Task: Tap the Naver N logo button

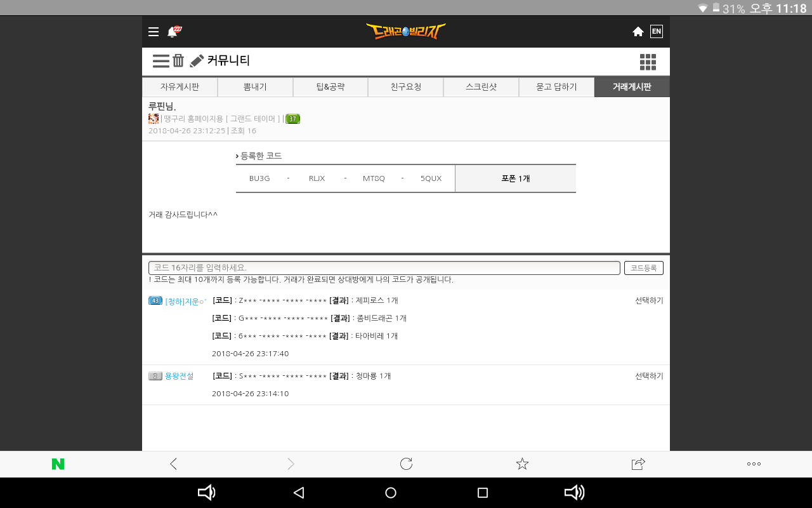Action: coord(58,464)
